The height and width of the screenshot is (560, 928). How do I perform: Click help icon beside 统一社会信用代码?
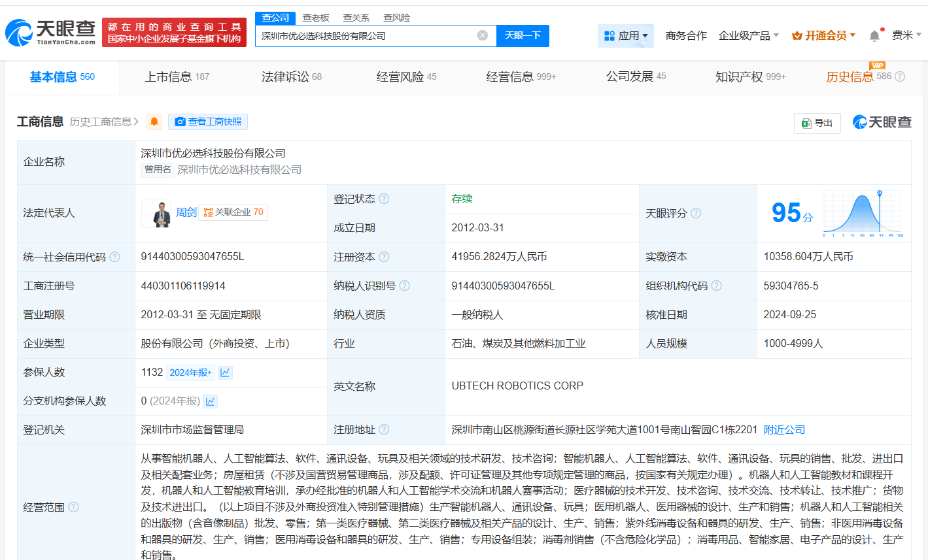point(115,257)
